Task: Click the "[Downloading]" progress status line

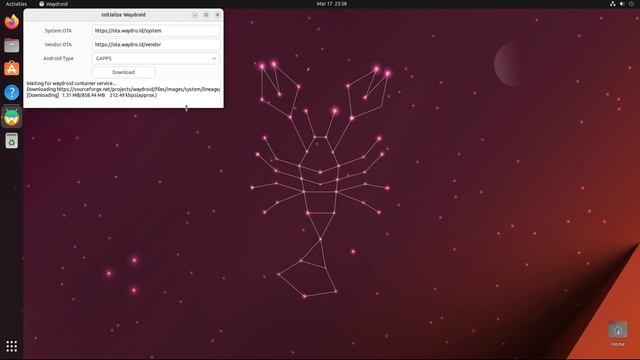Action: 92,95
